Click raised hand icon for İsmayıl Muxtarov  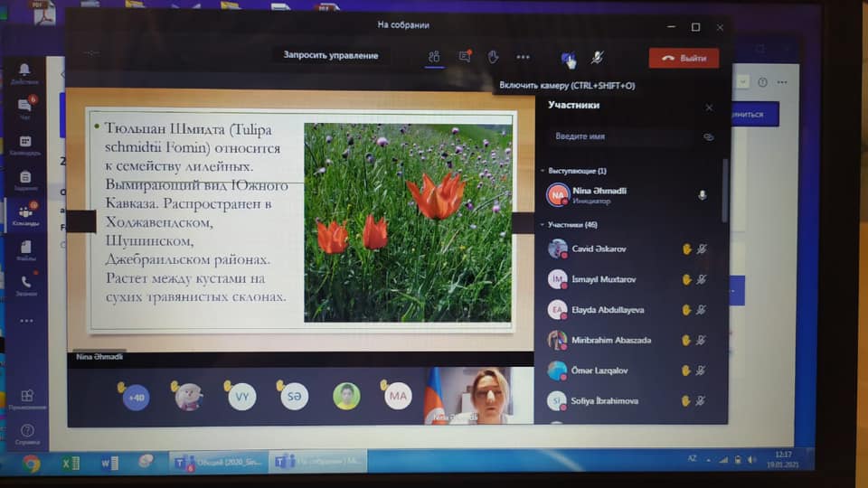click(687, 279)
